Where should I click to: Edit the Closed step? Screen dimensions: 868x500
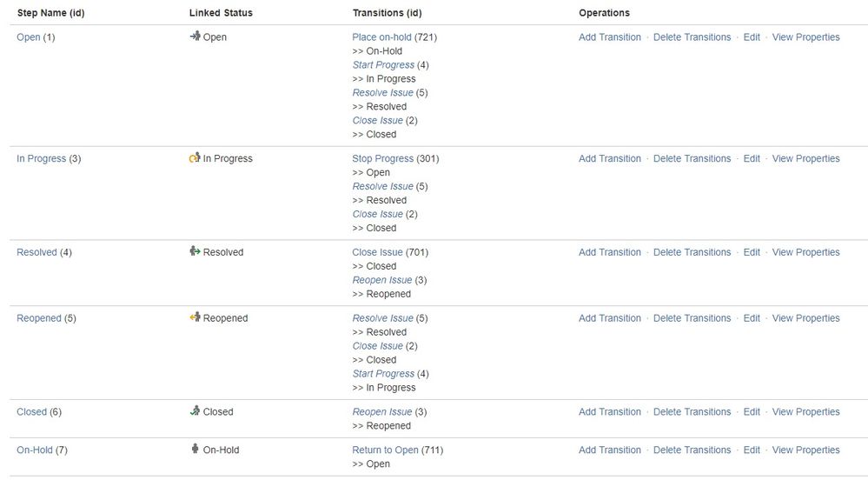(752, 411)
